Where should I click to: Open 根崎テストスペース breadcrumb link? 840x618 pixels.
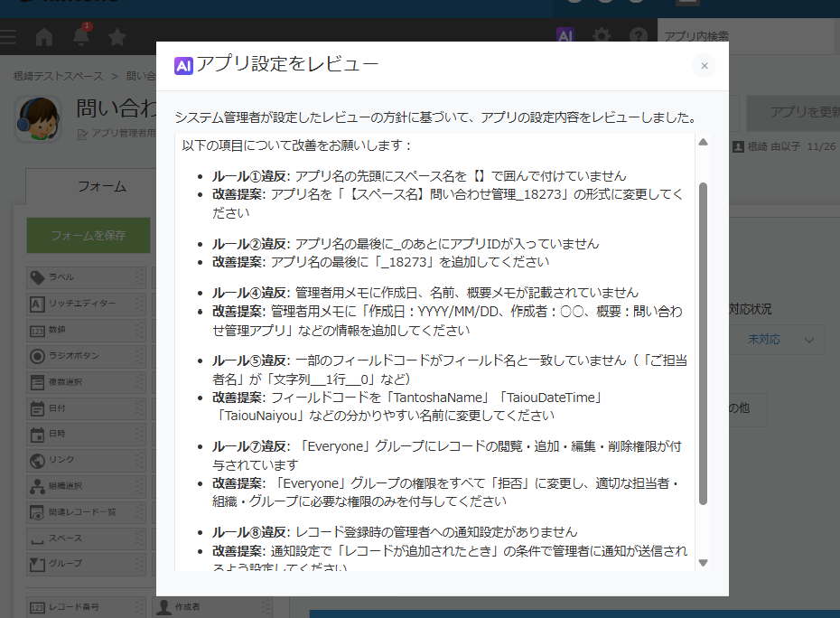pos(59,76)
